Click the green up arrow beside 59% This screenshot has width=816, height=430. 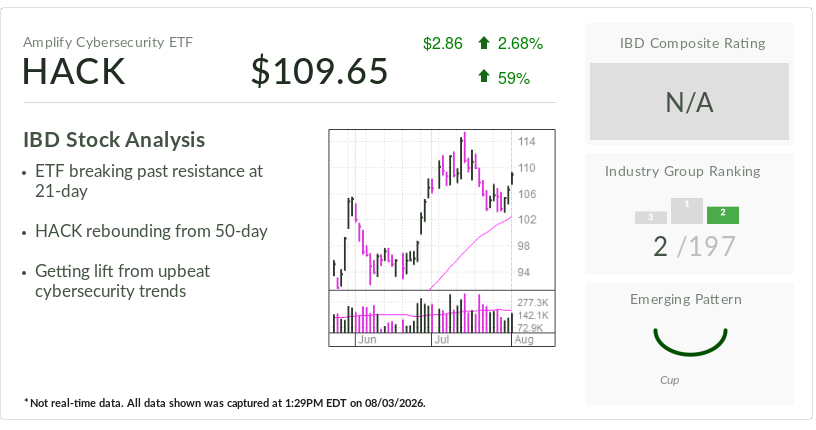(x=483, y=77)
